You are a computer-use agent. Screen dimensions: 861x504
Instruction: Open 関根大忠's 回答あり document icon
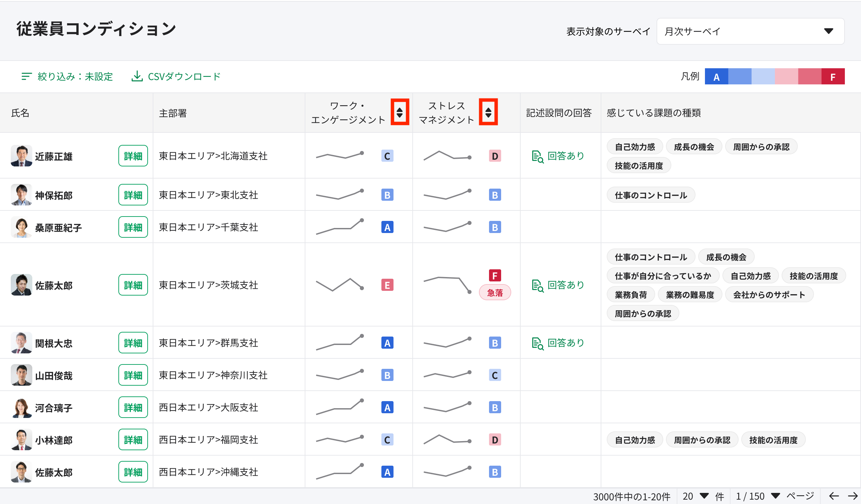point(537,343)
